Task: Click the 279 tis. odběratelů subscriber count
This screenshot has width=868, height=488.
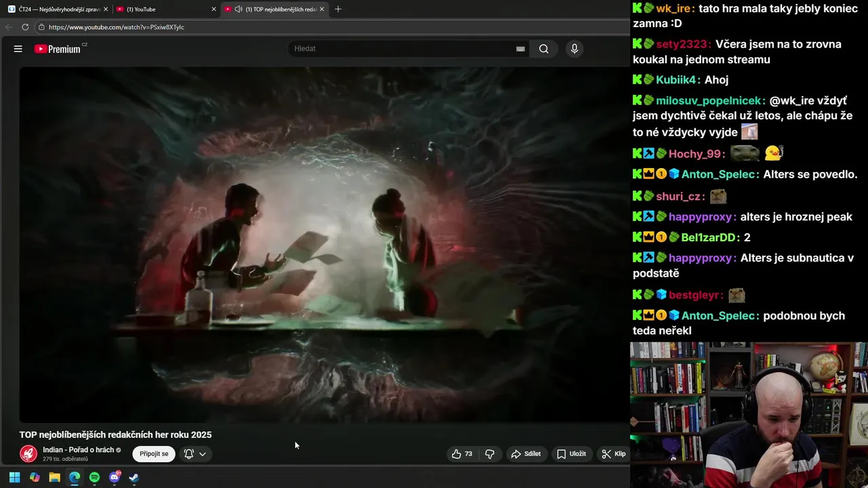Action: (x=65, y=460)
